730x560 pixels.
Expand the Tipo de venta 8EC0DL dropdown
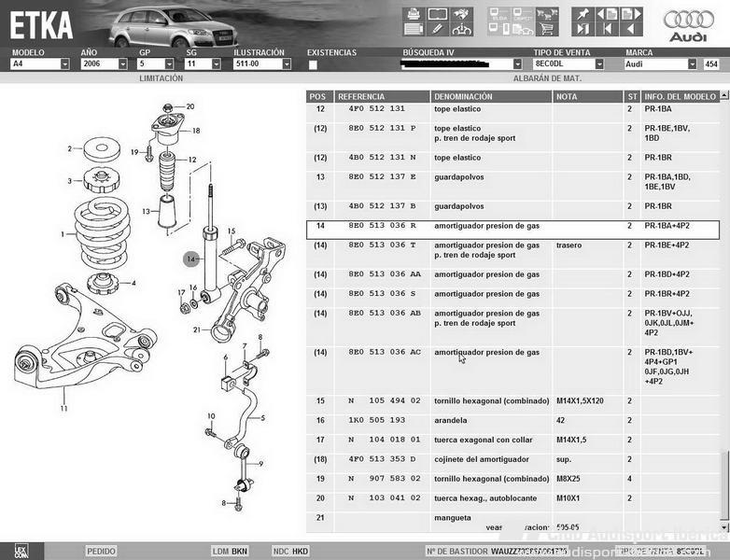point(599,63)
